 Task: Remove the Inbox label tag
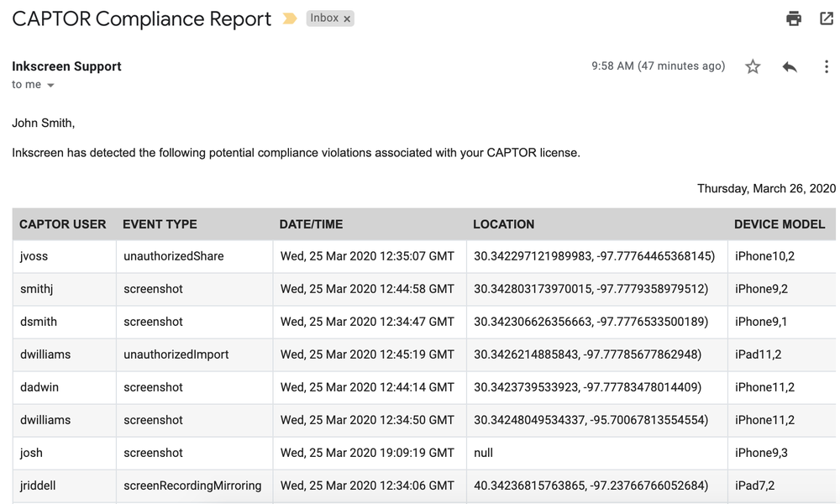(x=345, y=18)
